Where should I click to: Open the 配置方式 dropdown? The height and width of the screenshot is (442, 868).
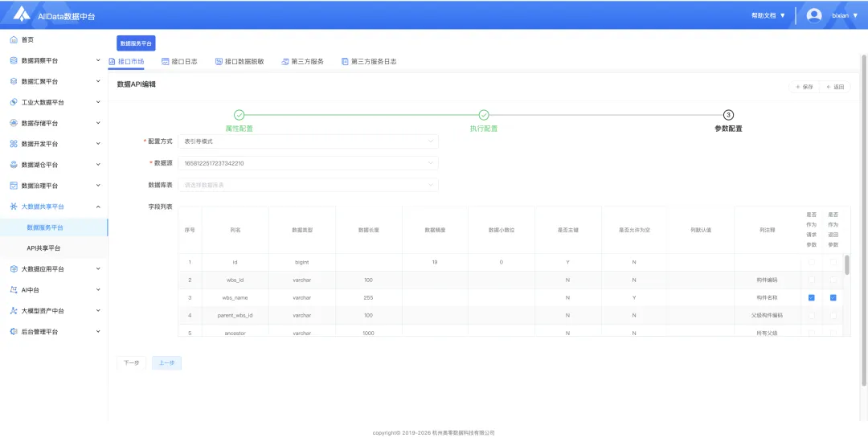(308, 141)
